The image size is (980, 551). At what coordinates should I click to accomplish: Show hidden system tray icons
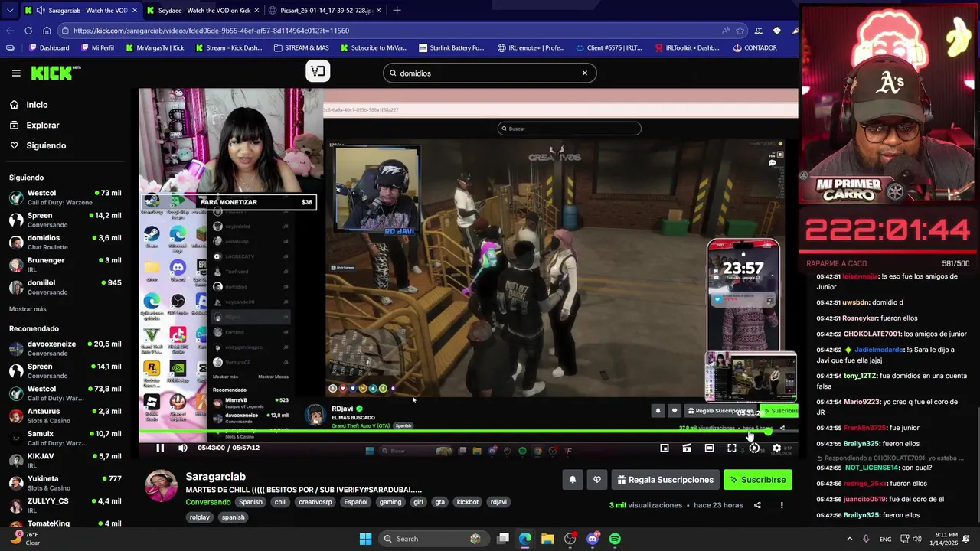[x=849, y=539]
